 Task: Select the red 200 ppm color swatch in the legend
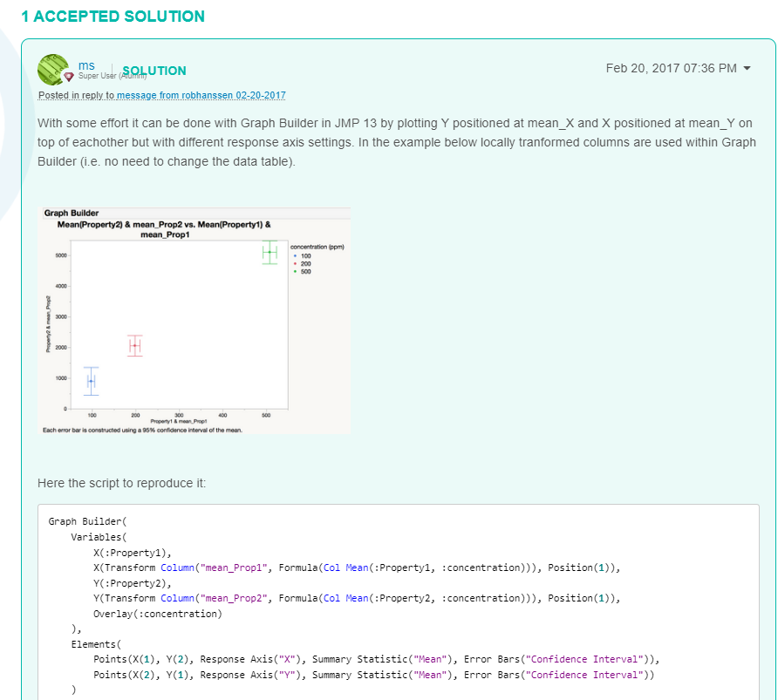295,263
